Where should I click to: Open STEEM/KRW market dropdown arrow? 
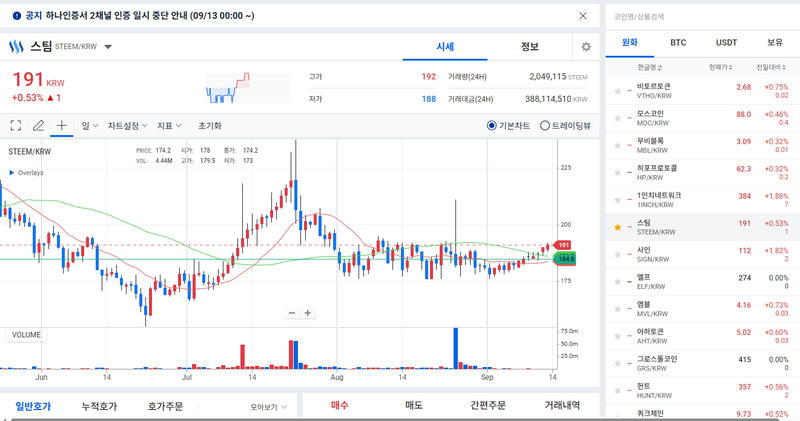coord(108,47)
